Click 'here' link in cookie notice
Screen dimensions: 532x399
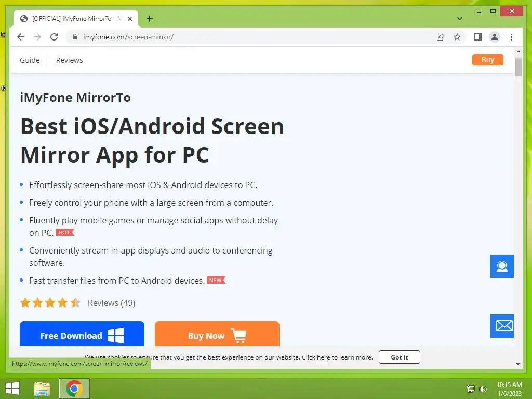pyautogui.click(x=323, y=357)
